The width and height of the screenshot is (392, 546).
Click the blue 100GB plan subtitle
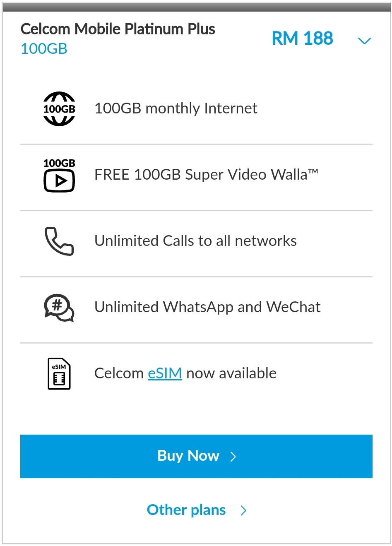(44, 49)
